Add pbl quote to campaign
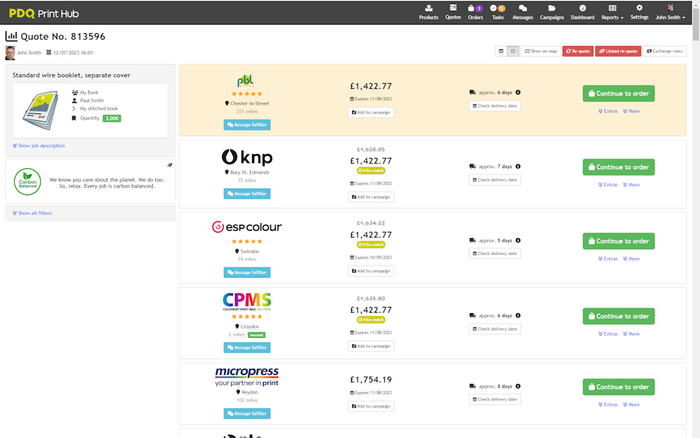The height and width of the screenshot is (438, 700). (371, 113)
